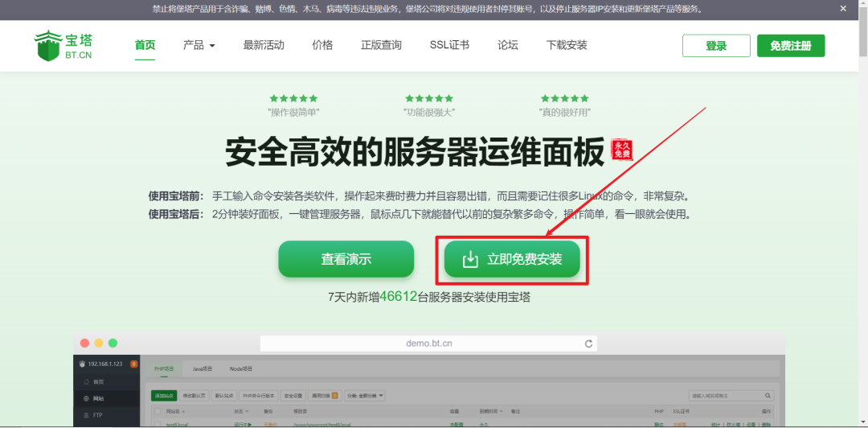Click the red dot in the demo window
Screen dimensions: 868x428
point(84,344)
